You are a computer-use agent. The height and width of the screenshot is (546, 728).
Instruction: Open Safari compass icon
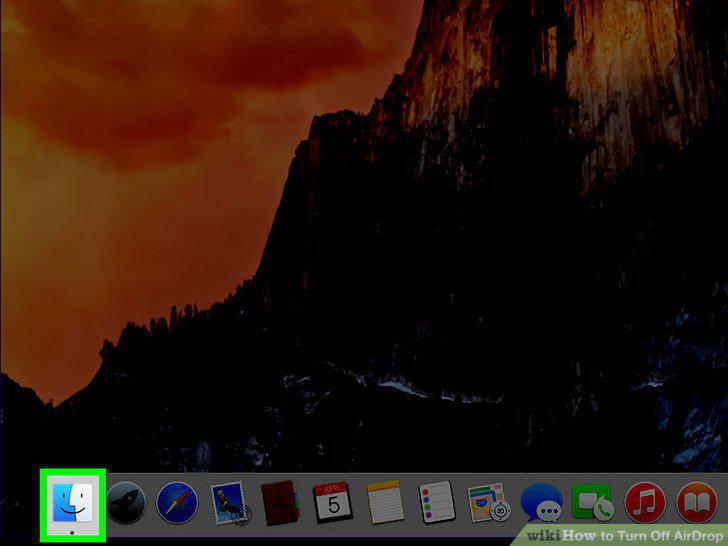coord(177,503)
